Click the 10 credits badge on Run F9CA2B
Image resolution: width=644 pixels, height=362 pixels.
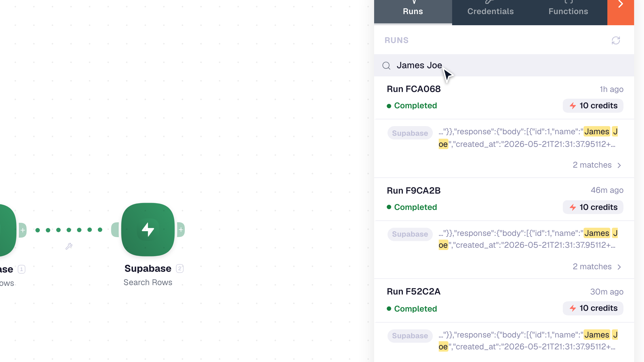click(x=593, y=207)
